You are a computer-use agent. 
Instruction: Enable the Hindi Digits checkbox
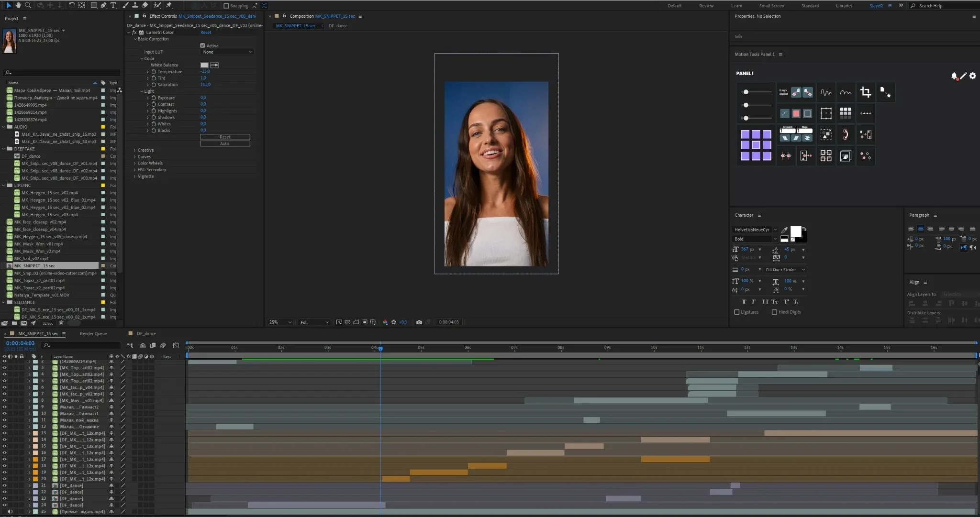click(x=774, y=312)
